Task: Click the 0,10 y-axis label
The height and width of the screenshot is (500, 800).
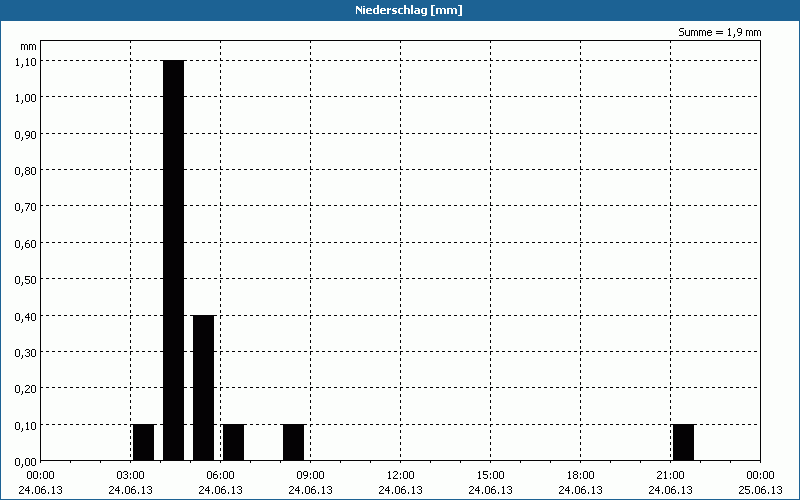Action: pos(26,426)
